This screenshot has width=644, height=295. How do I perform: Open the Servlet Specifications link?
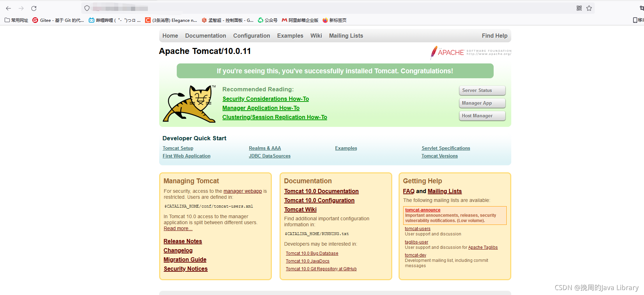(446, 148)
